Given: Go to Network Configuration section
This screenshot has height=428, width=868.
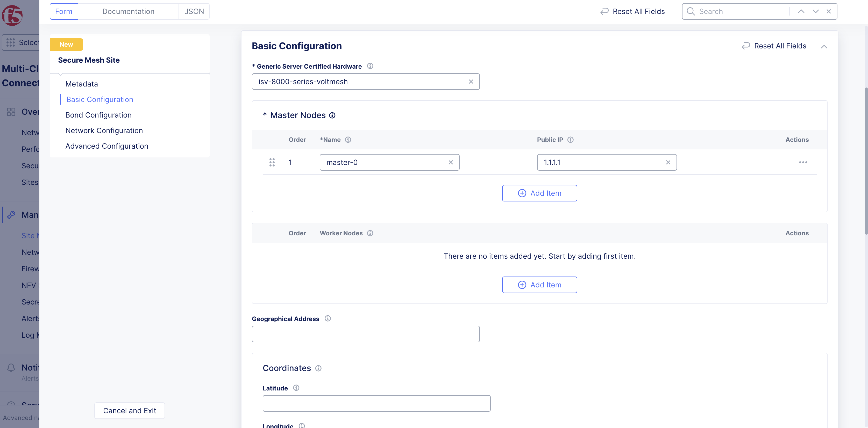Looking at the screenshot, I should 104,131.
